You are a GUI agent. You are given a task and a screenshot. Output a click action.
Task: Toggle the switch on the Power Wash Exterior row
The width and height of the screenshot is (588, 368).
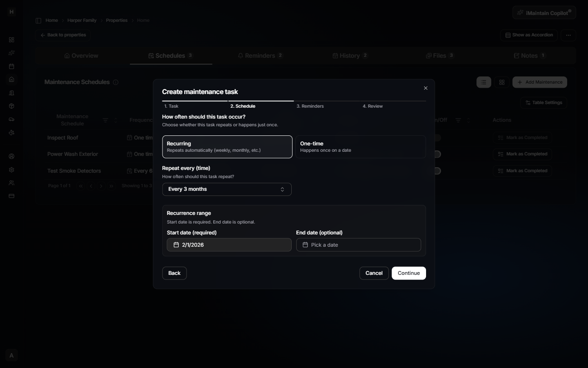tap(436, 154)
